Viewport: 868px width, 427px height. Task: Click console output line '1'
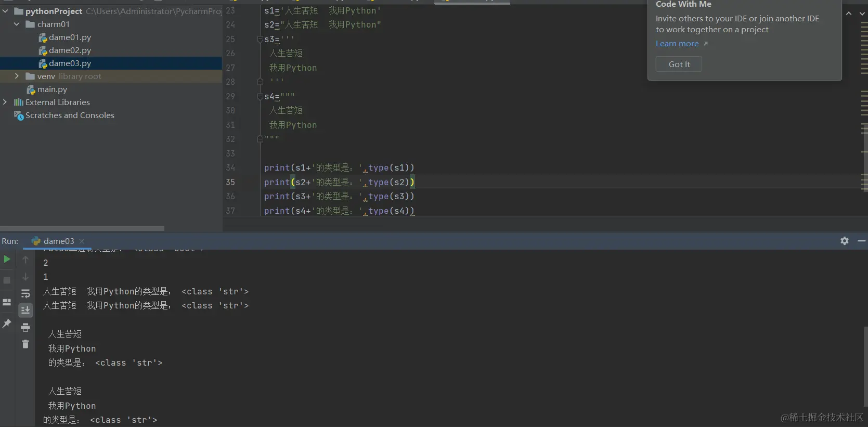(46, 277)
